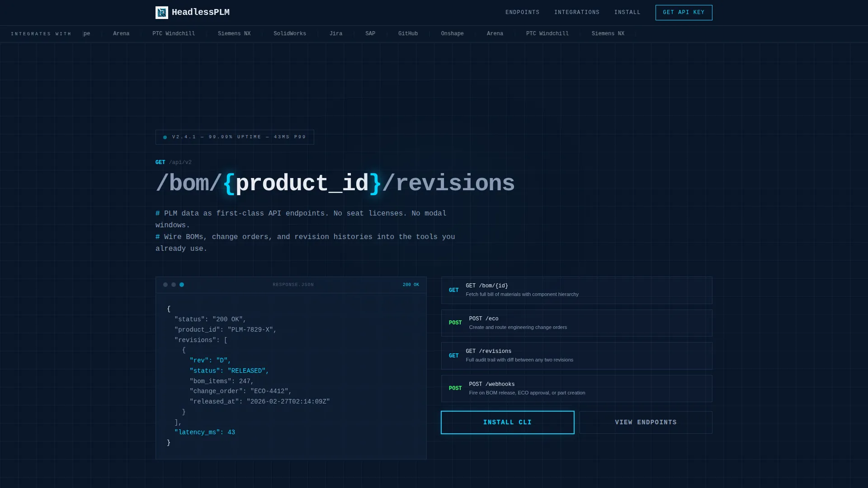Open the Integrations nav item
The image size is (868, 488).
tap(577, 13)
